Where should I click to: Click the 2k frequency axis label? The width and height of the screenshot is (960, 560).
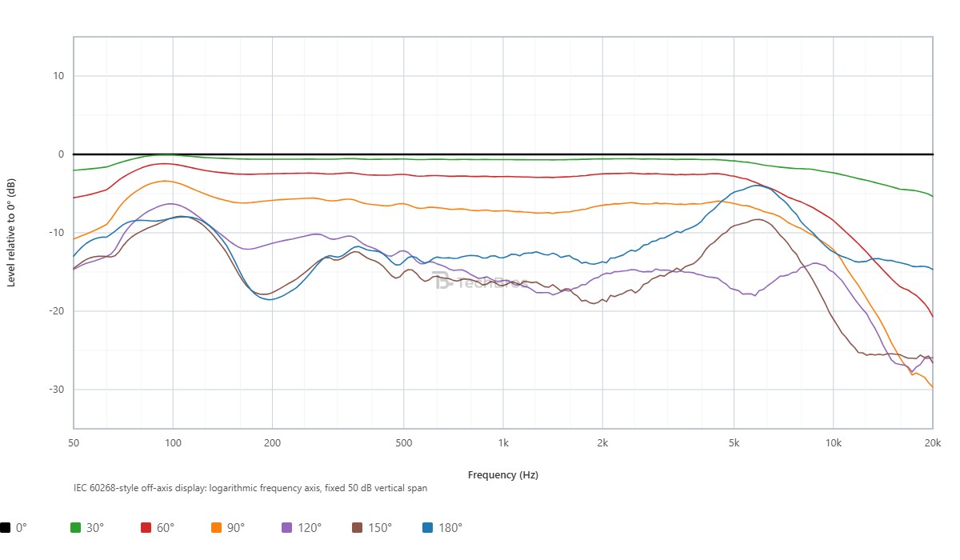[x=602, y=442]
